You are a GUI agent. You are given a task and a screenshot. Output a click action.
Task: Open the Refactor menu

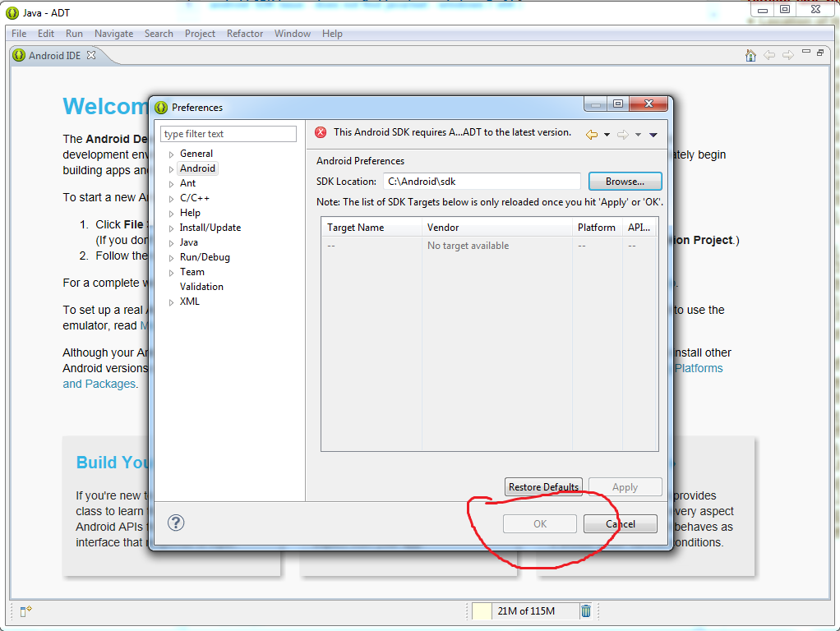tap(245, 33)
